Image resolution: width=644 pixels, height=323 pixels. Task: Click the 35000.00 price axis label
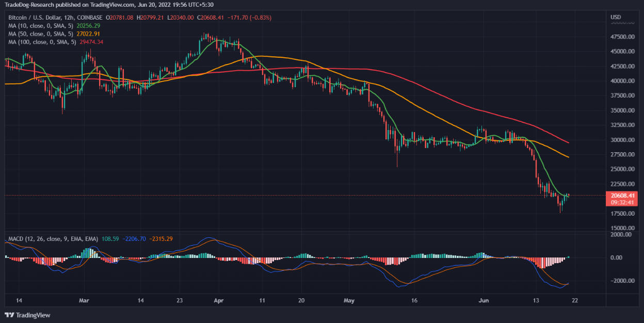click(x=622, y=110)
